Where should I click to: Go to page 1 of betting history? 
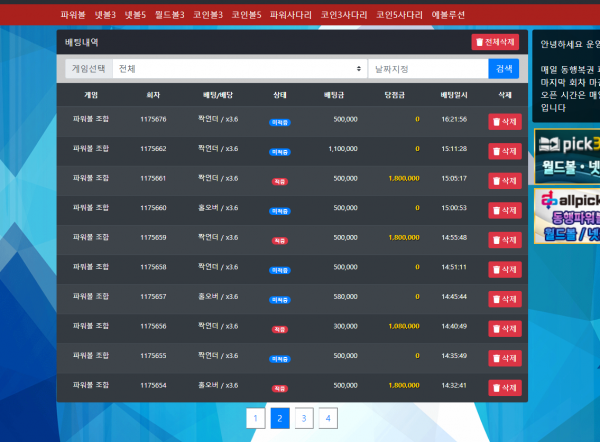[x=255, y=418]
